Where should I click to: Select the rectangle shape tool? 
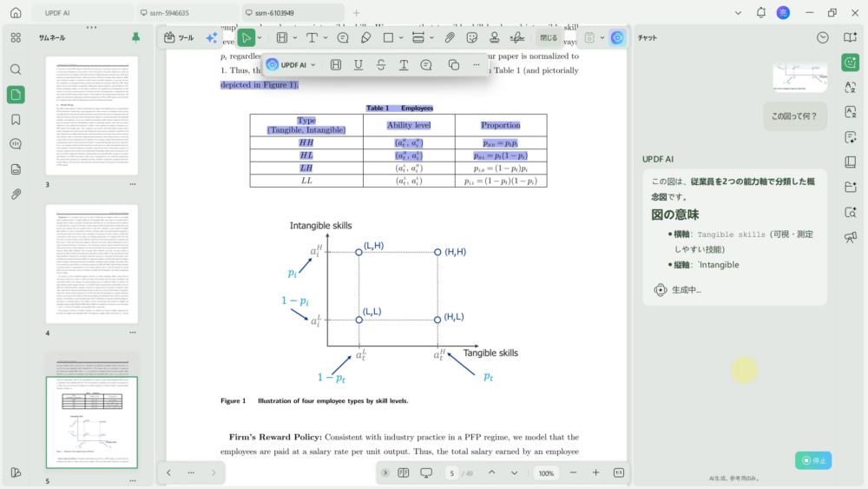[x=388, y=37]
